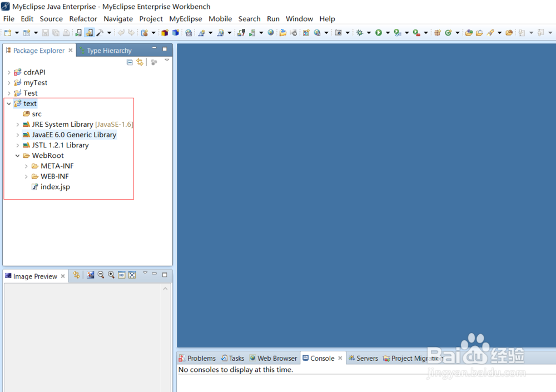Click the Run with red toolbox icon
Image resolution: width=556 pixels, height=392 pixels.
(x=416, y=33)
